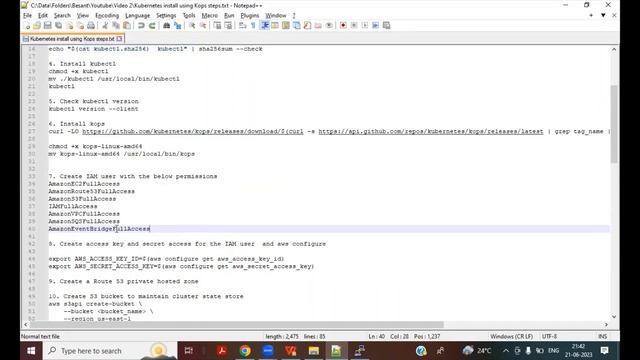Click the Save Recorded Macro icon
This screenshot has height=360, width=640.
(386, 26)
